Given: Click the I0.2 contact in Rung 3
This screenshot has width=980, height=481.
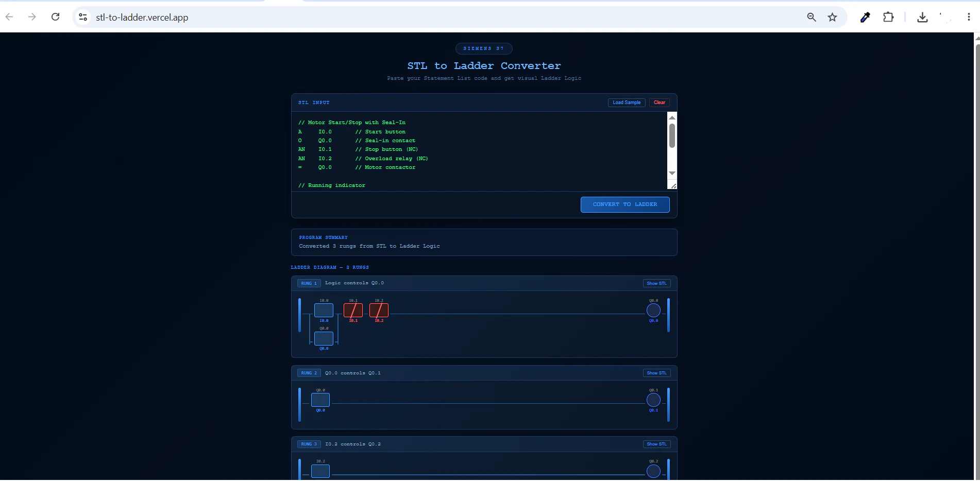Looking at the screenshot, I should pos(320,471).
